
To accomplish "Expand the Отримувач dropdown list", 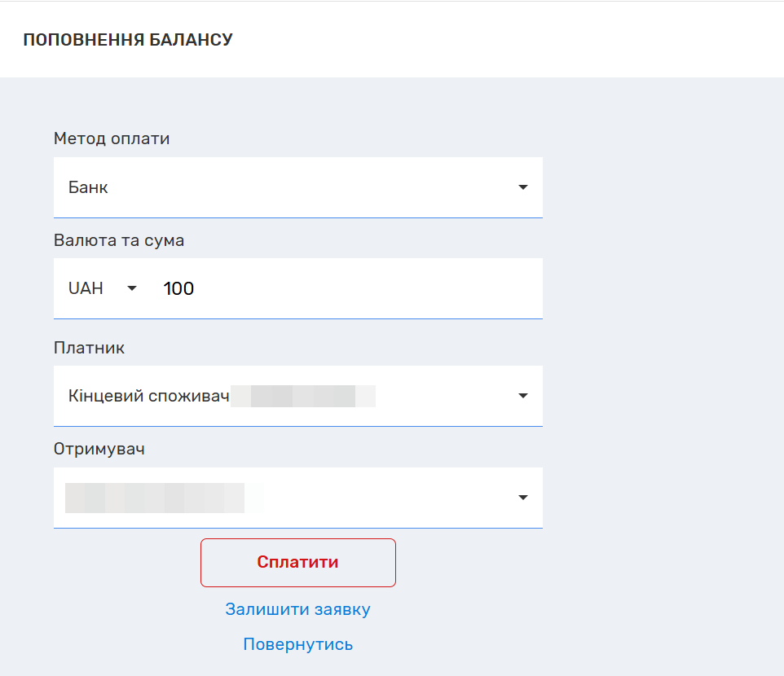I will (297, 498).
